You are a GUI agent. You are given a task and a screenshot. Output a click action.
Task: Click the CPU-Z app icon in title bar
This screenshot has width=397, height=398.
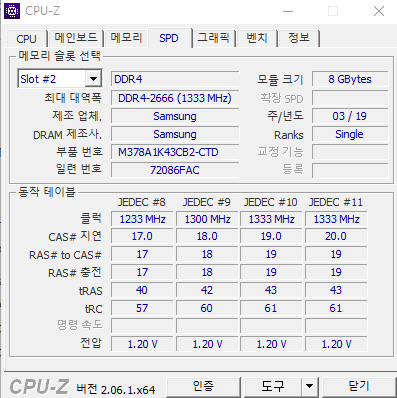pos(12,11)
